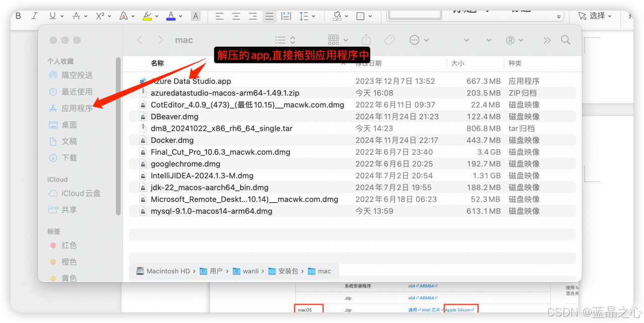The width and height of the screenshot is (644, 323).
Task: Open 最近使用 in the Finder sidebar
Action: (x=70, y=92)
